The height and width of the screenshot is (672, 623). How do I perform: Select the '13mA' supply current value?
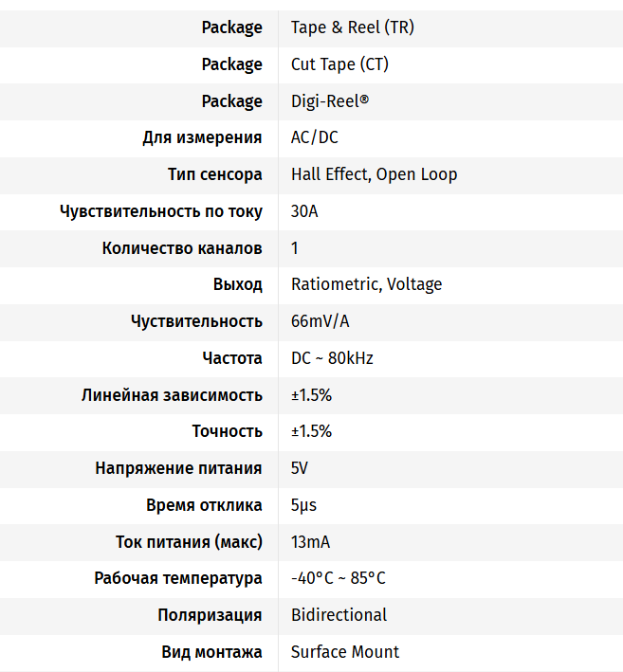pos(310,542)
